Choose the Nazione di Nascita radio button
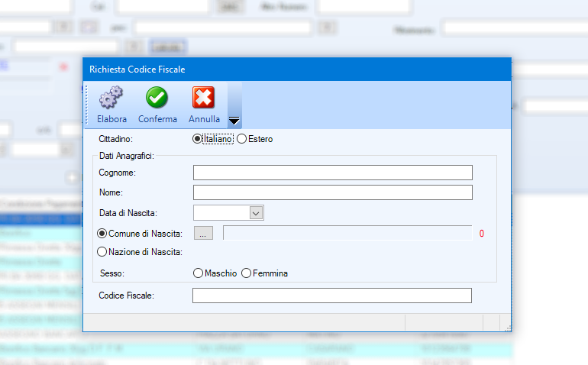The image size is (588, 365). [x=103, y=251]
